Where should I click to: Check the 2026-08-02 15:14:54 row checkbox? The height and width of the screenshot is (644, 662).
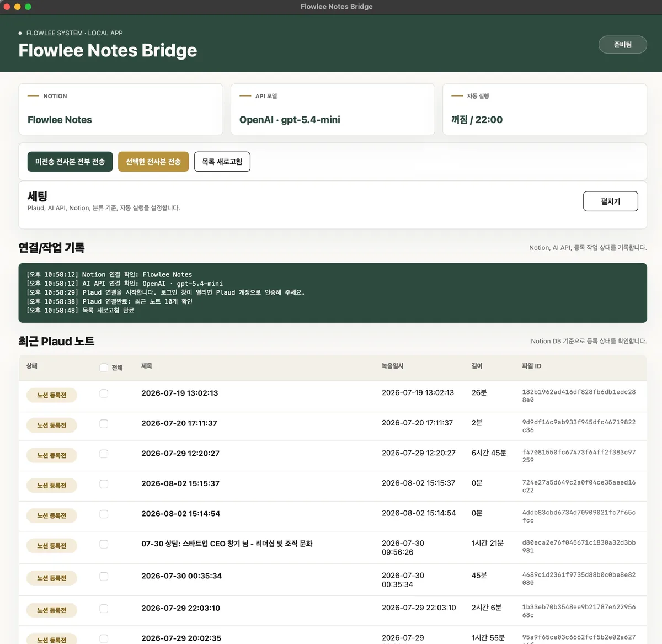[104, 514]
